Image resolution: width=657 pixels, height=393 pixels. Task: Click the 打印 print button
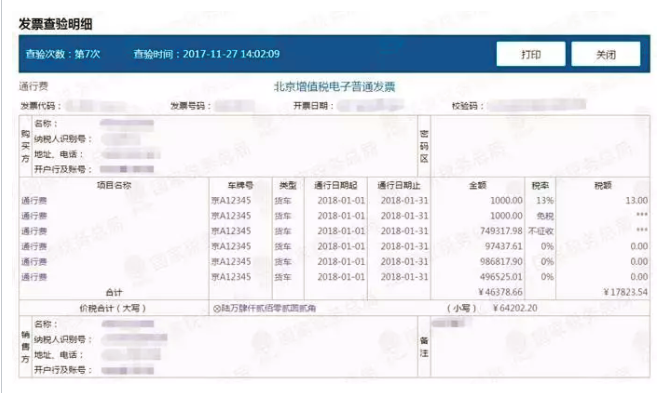pyautogui.click(x=531, y=54)
